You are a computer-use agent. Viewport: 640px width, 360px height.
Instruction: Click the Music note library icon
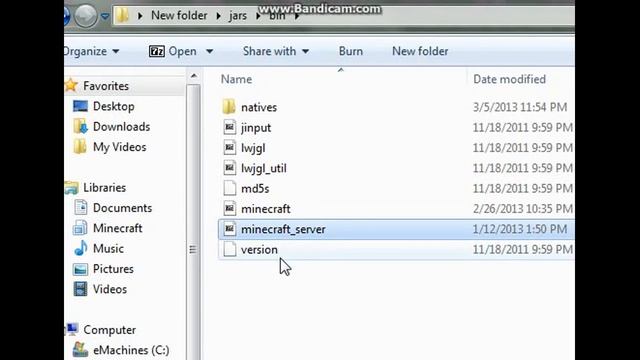click(x=81, y=248)
